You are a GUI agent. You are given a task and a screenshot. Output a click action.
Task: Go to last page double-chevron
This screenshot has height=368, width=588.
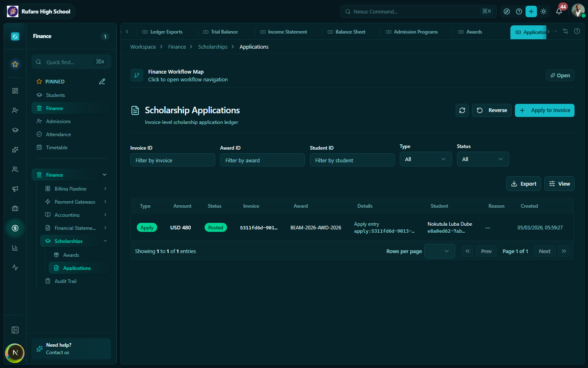[x=564, y=251]
